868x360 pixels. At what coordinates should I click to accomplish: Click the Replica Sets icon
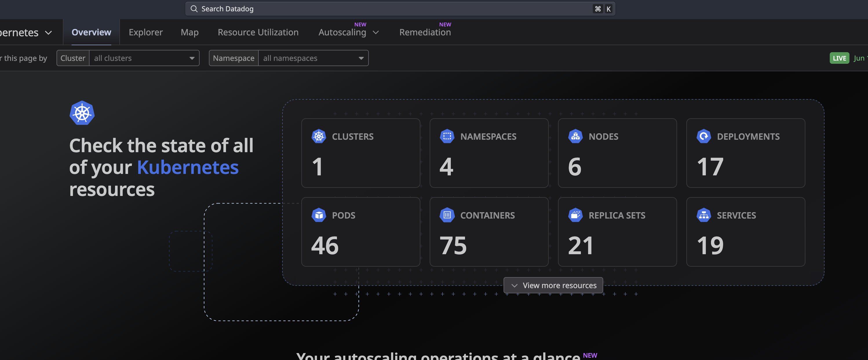575,215
